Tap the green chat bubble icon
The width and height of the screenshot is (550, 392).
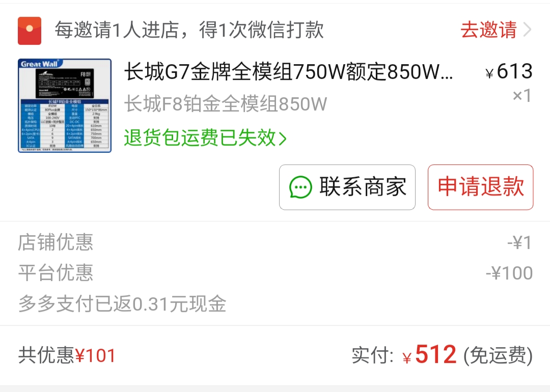click(x=300, y=187)
